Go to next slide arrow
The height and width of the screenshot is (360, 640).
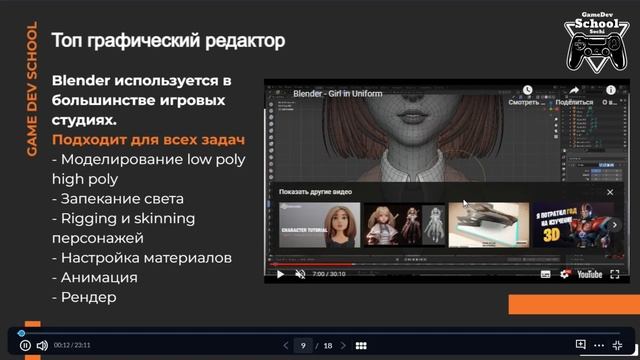tap(343, 346)
